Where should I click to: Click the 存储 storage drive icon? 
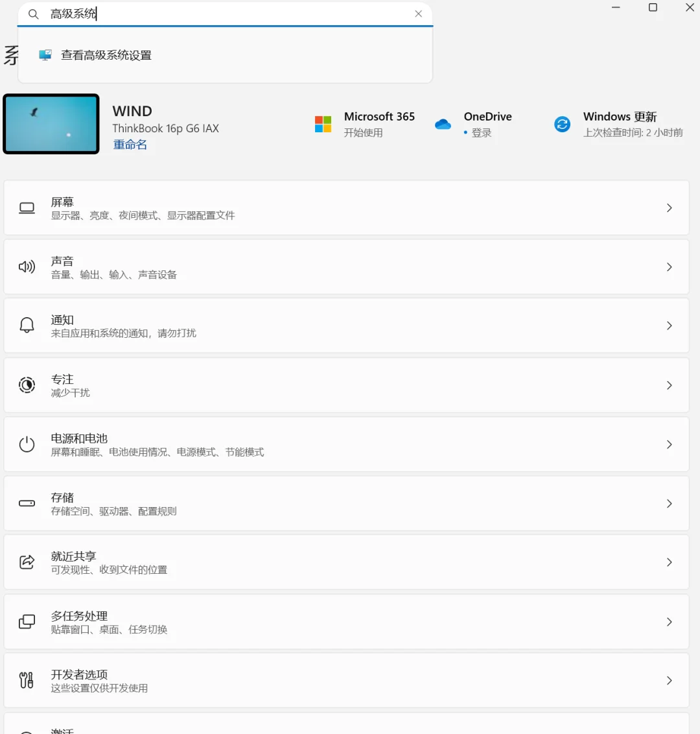pos(27,503)
